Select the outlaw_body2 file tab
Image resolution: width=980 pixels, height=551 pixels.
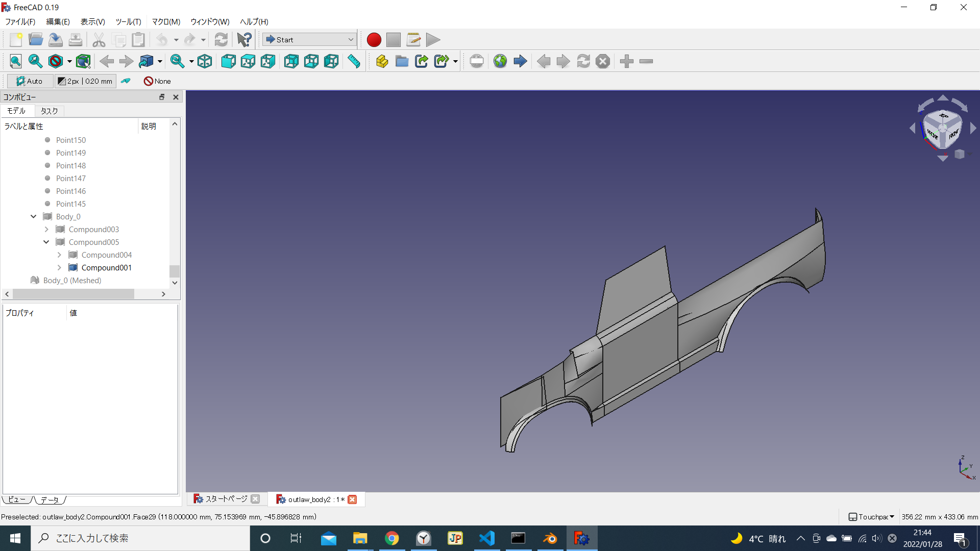point(315,499)
